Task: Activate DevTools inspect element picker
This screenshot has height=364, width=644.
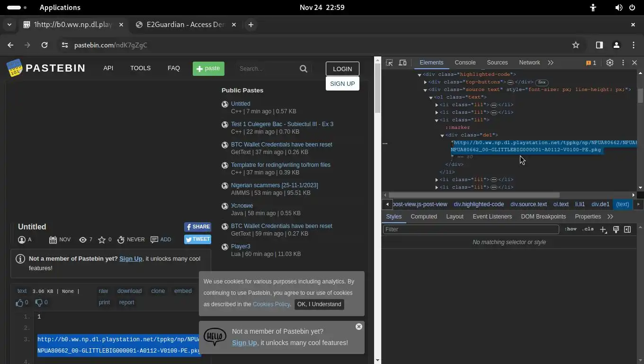Action: tap(389, 63)
